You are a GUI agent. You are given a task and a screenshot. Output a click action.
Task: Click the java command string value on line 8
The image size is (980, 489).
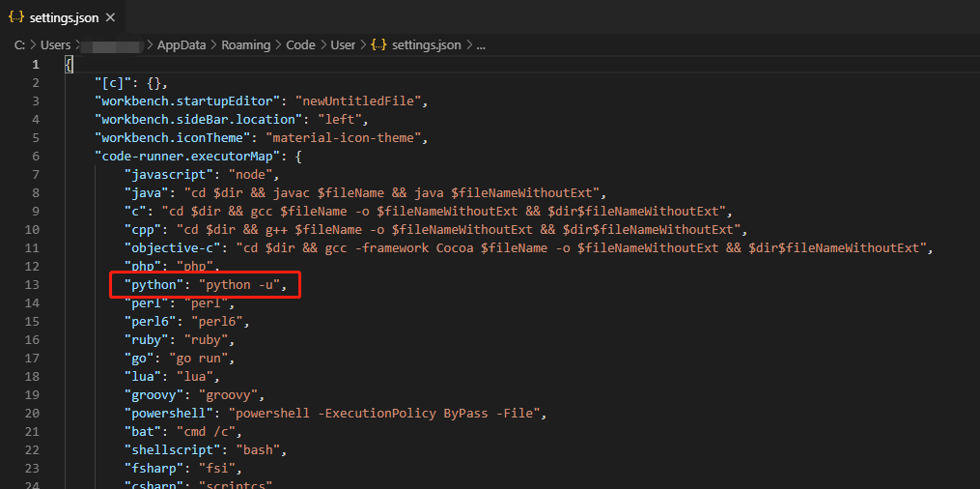390,192
